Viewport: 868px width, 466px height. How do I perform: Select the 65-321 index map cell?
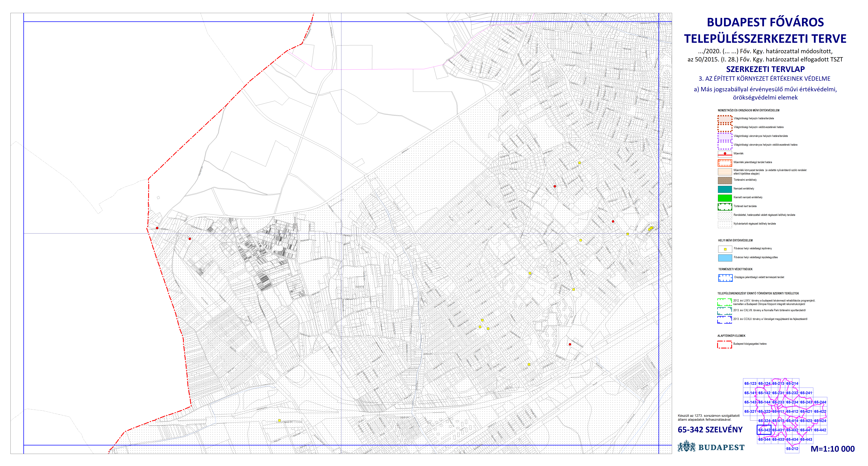[750, 411]
